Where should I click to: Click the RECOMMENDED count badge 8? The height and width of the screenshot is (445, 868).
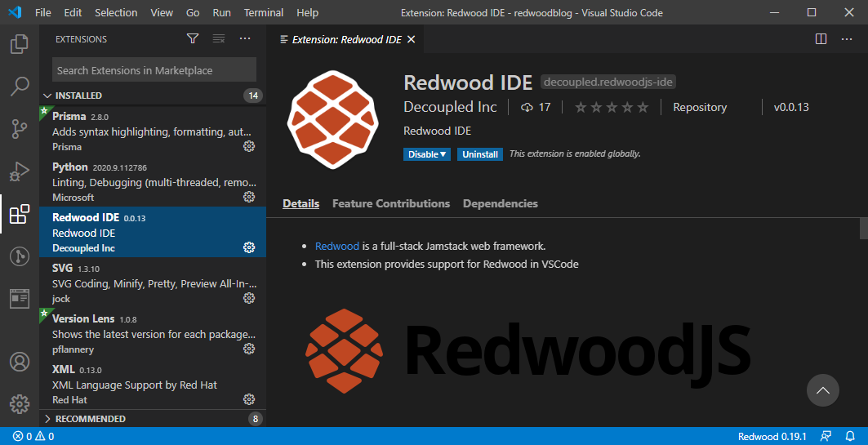pos(256,419)
